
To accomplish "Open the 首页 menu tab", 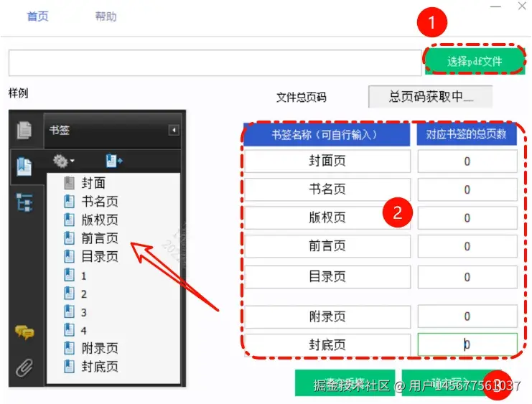I will [x=37, y=17].
